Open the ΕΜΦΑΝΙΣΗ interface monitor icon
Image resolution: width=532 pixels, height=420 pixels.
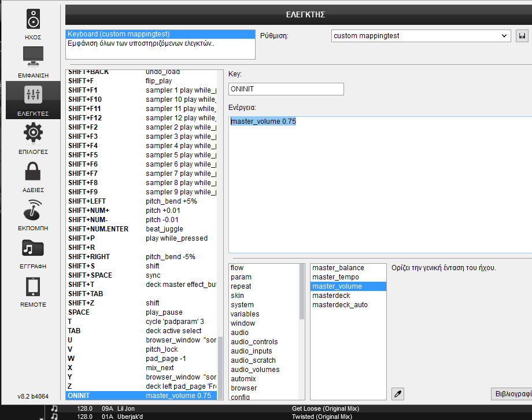click(x=33, y=57)
